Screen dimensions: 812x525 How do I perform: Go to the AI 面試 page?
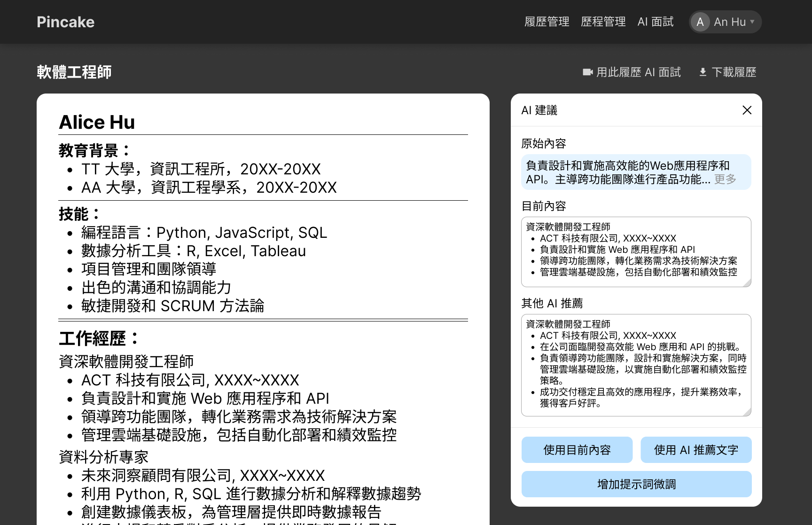coord(655,22)
